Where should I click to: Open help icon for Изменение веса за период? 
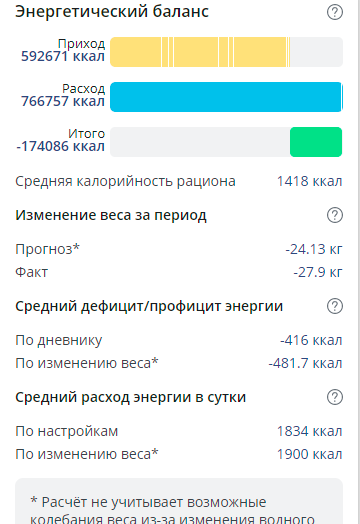click(x=335, y=215)
